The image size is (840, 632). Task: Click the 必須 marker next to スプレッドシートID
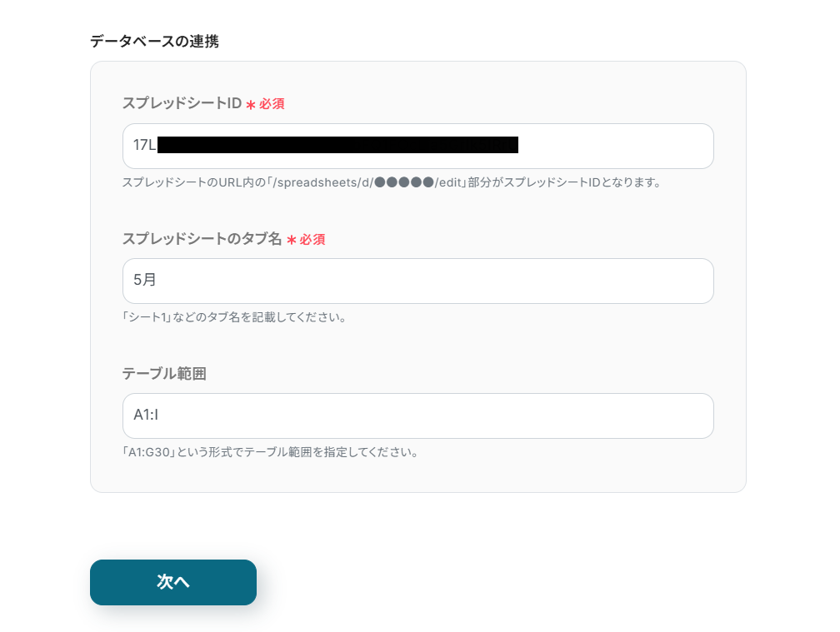click(272, 104)
